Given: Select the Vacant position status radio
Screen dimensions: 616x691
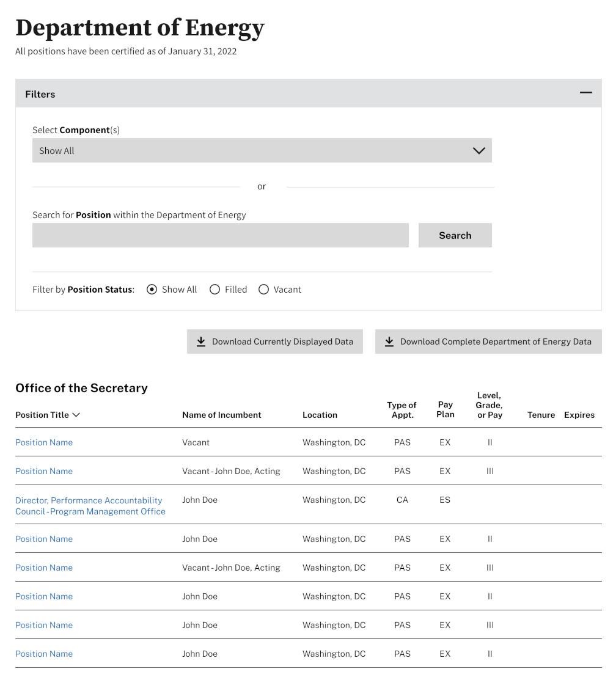Looking at the screenshot, I should click(263, 290).
